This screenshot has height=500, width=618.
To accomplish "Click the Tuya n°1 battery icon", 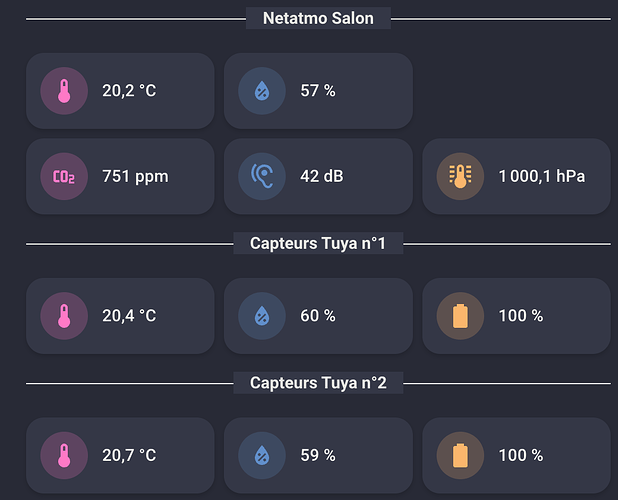I will click(460, 316).
